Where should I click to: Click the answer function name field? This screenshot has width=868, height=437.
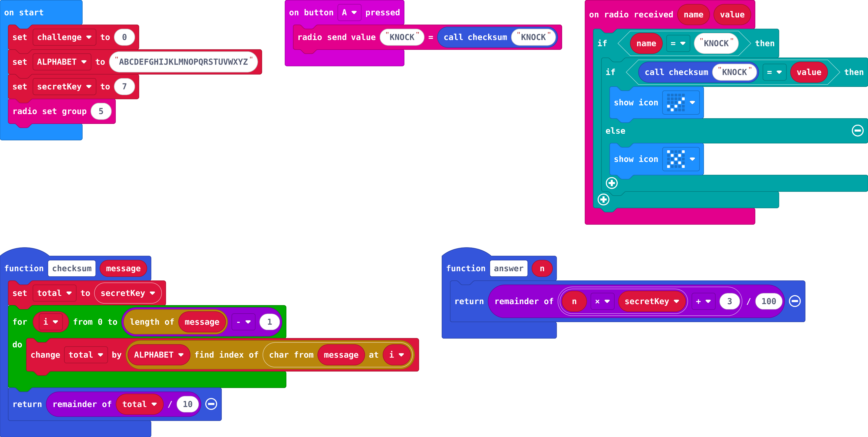tap(508, 269)
